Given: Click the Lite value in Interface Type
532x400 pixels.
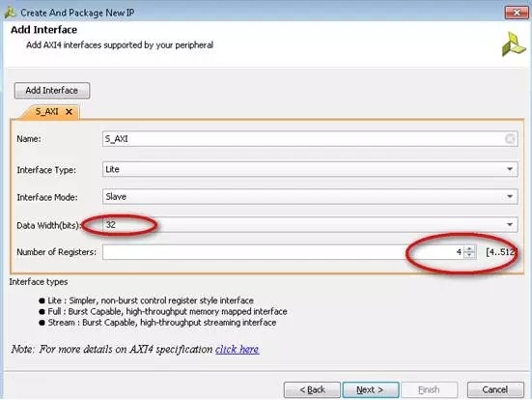Looking at the screenshot, I should click(112, 169).
